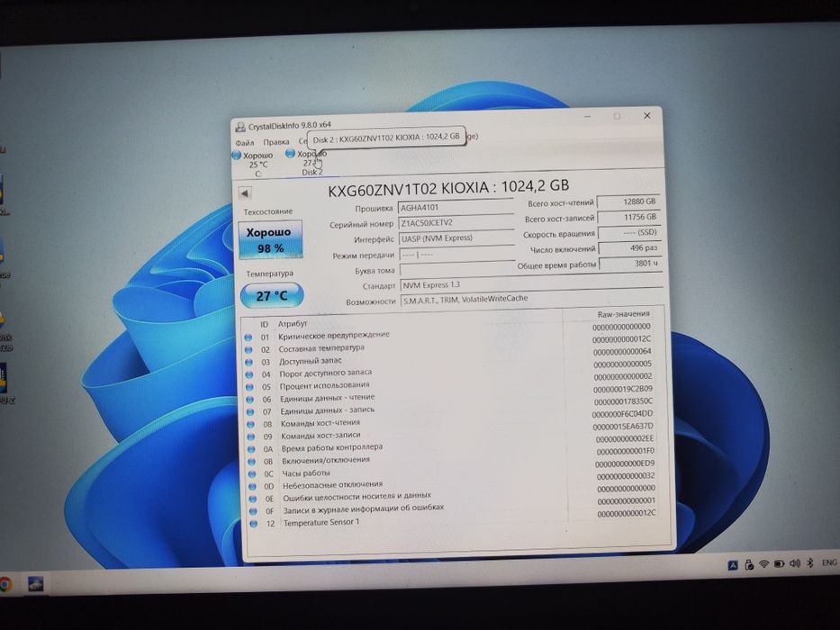Open the Chrome icon on the taskbar
Viewport: 840px width, 630px height.
coord(5,584)
